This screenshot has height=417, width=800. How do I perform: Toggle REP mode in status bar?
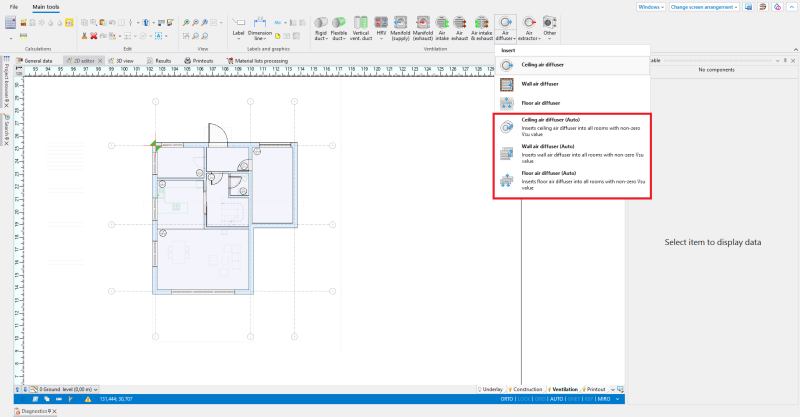pyautogui.click(x=589, y=399)
